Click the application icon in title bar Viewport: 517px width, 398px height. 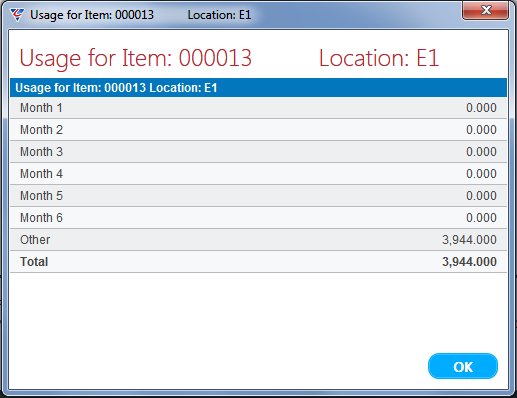click(17, 15)
